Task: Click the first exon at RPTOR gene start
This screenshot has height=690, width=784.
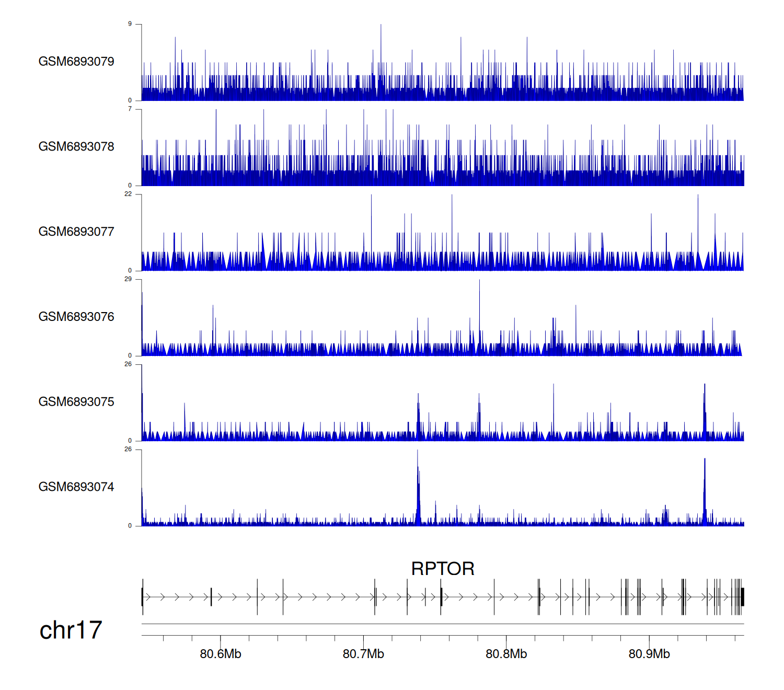Action: click(x=143, y=597)
